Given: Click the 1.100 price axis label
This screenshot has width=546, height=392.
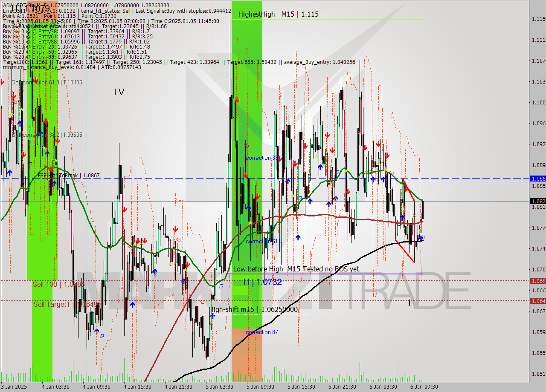Looking at the screenshot, I should click(x=539, y=103).
